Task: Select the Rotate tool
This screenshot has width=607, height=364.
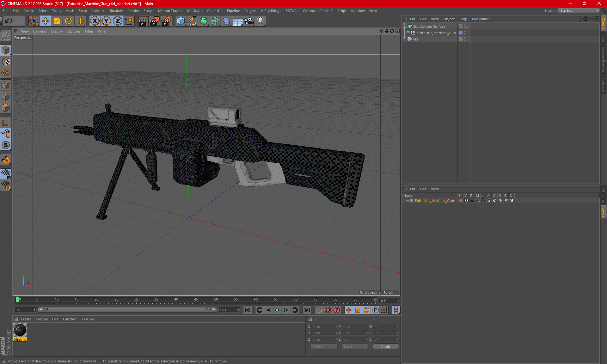Action: click(68, 21)
